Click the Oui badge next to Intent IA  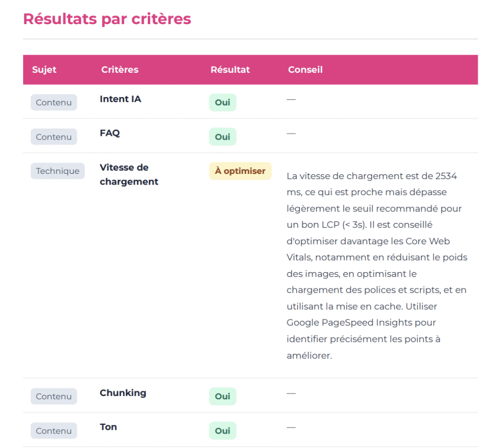[222, 102]
